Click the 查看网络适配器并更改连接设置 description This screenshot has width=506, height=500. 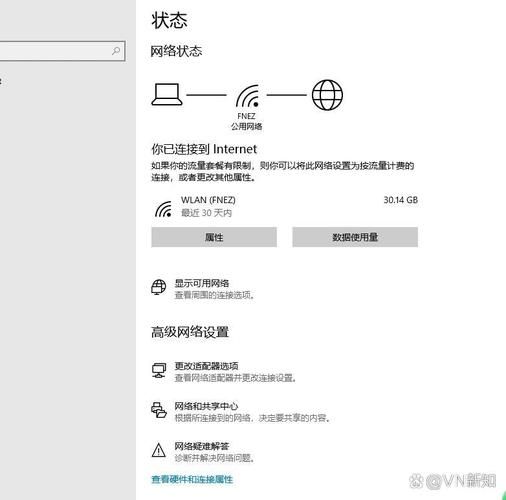(x=235, y=378)
